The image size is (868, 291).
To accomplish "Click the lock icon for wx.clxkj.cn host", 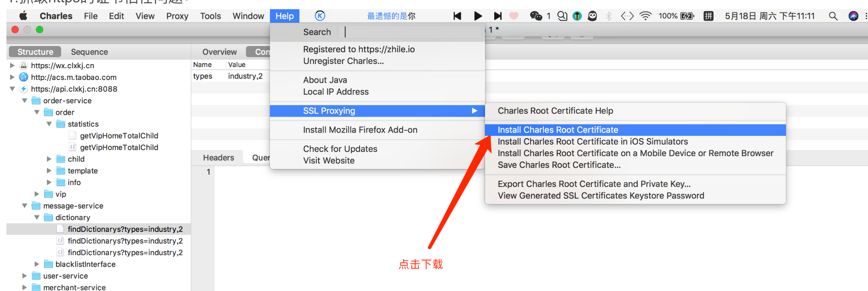I will click(23, 65).
